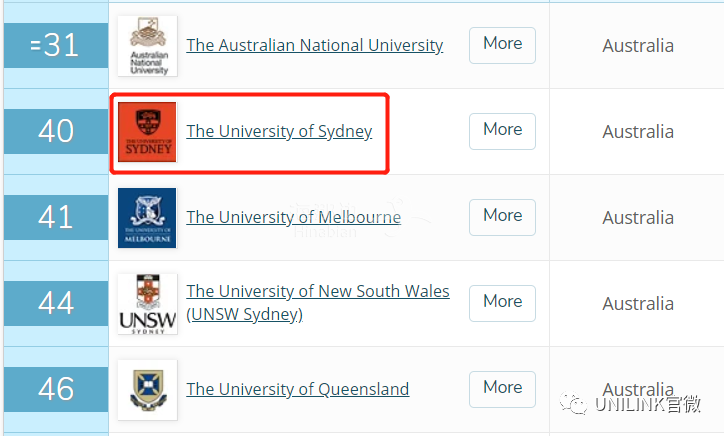Click the University of Sydney red logo
Screen dimensions: 724x436
coord(147,132)
